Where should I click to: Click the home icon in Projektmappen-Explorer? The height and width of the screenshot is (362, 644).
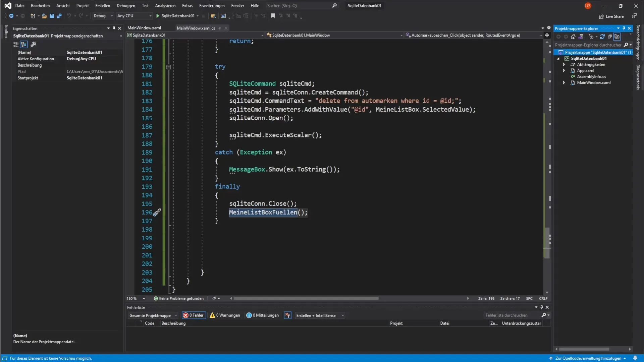pos(573,37)
